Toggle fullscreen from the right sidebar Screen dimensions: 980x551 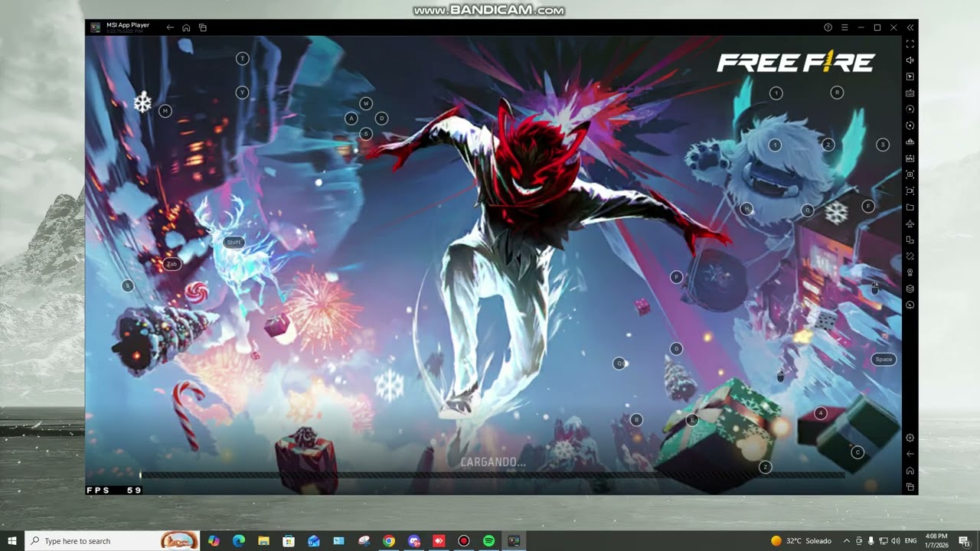coord(910,44)
